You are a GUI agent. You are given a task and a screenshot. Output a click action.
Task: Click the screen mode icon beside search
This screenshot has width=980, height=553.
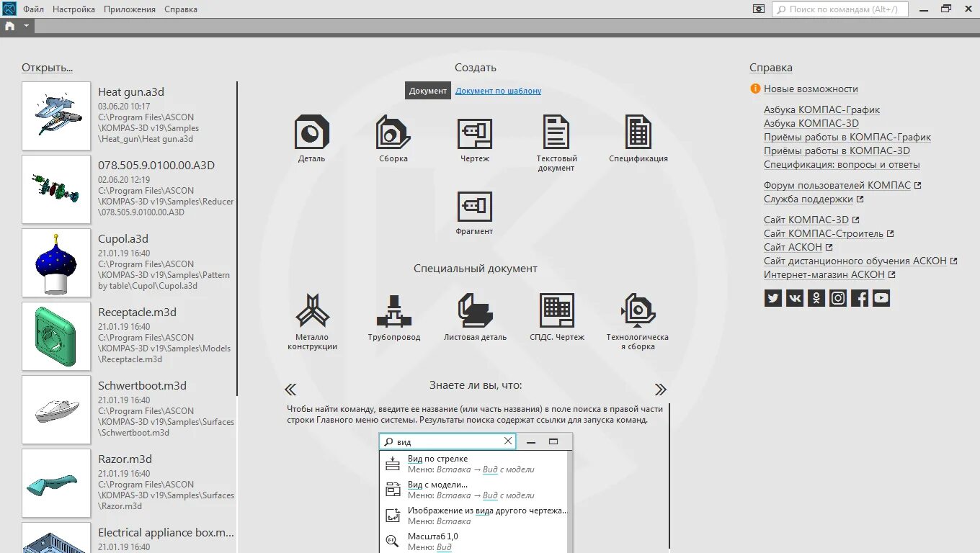coord(759,9)
